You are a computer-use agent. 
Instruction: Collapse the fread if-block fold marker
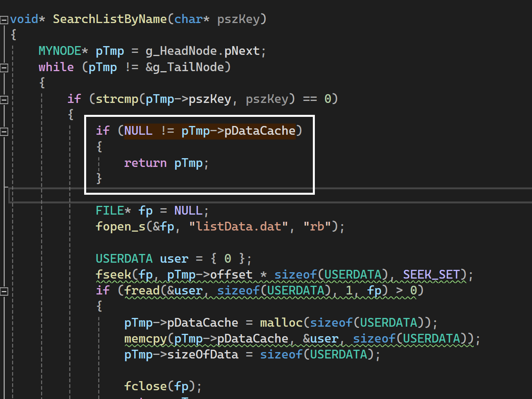click(4, 292)
